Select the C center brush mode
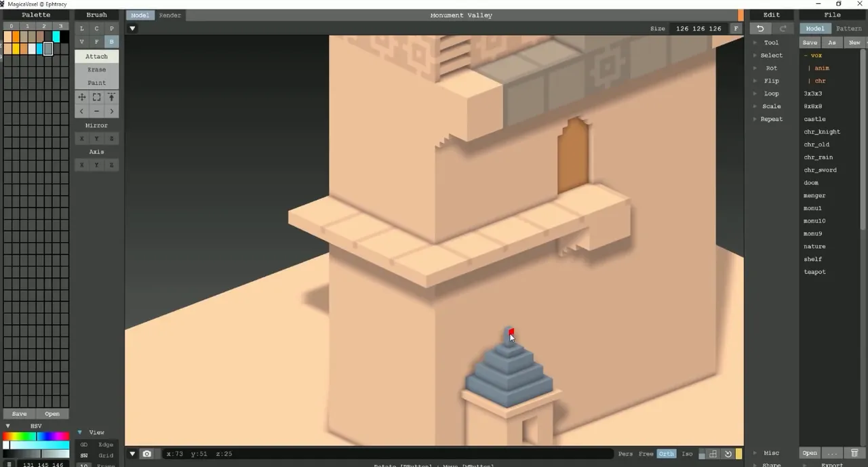 96,28
